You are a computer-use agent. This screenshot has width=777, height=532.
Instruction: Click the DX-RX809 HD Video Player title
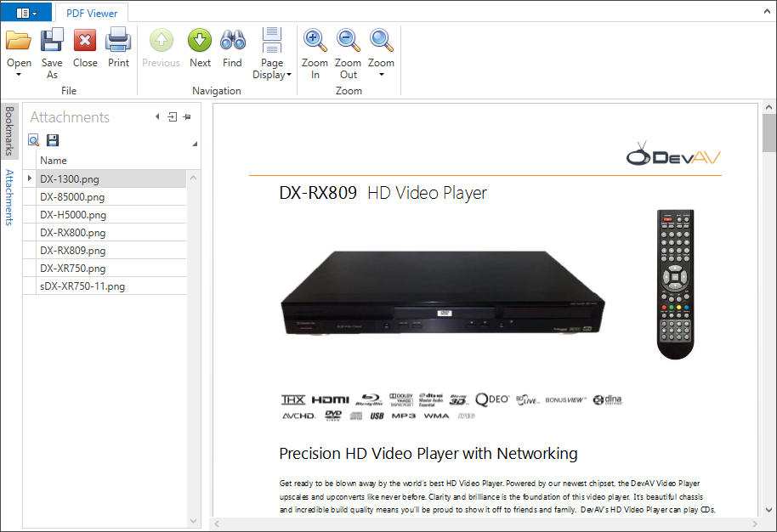pyautogui.click(x=383, y=193)
